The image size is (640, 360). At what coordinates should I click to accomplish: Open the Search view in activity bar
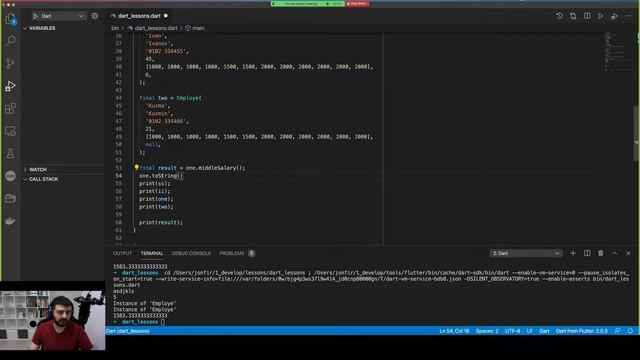click(11, 41)
